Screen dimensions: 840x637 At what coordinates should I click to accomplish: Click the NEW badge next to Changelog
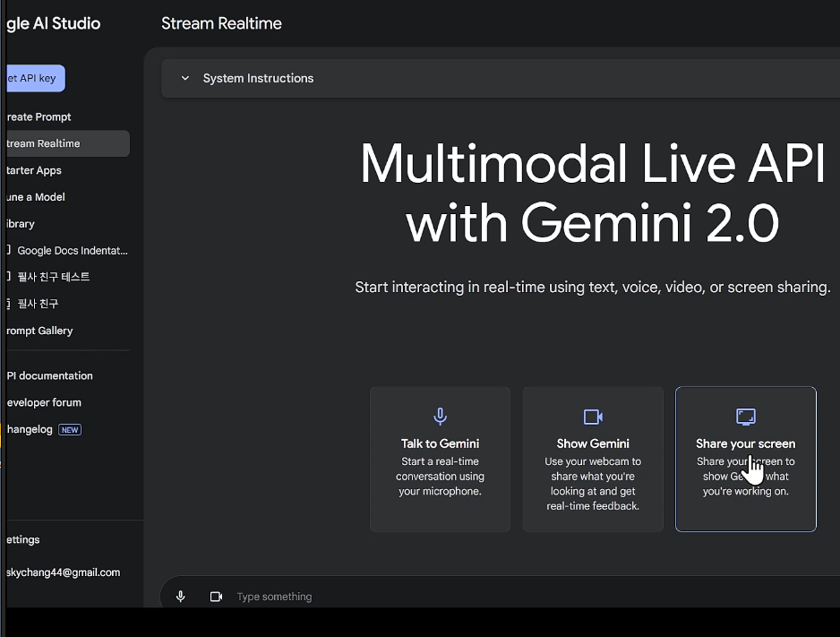point(70,430)
